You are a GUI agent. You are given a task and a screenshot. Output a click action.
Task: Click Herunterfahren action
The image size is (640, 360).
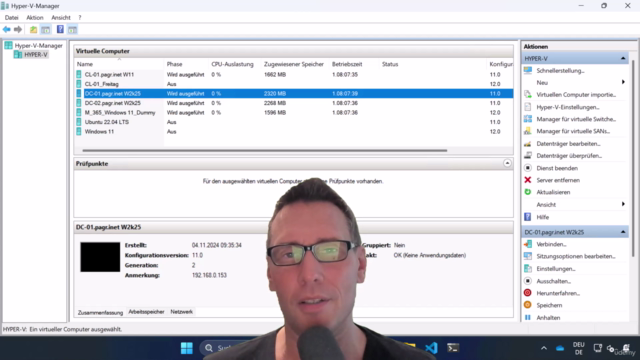[x=558, y=293]
